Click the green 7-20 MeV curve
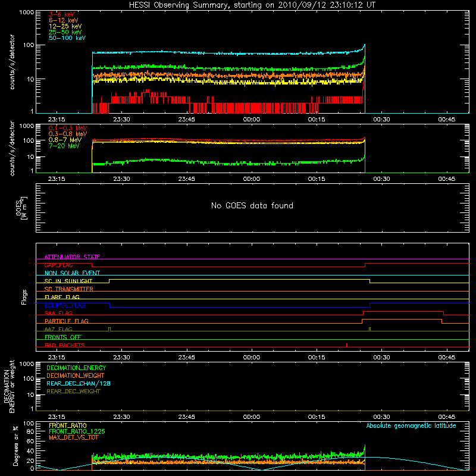The height and width of the screenshot is (476, 476). (x=228, y=163)
